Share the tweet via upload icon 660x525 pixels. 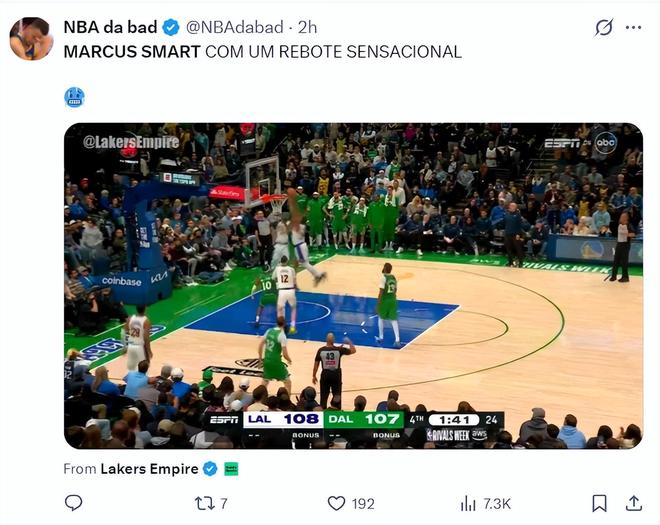[634, 503]
